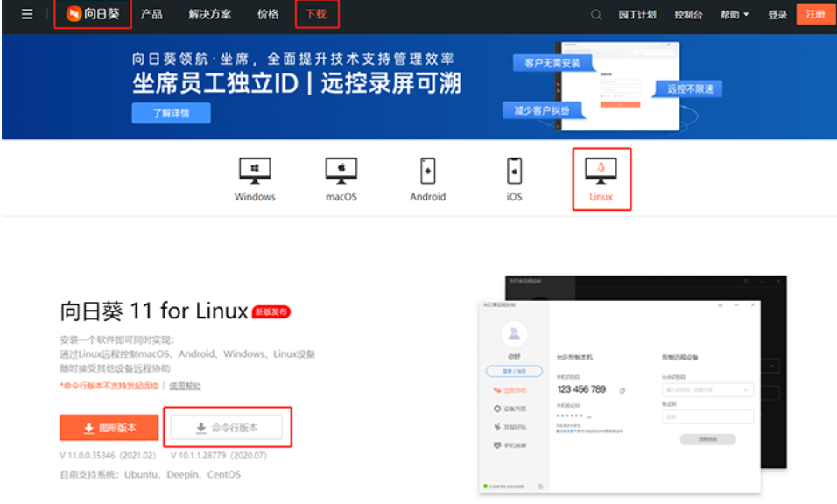Open the 解决方案 menu

coord(210,14)
